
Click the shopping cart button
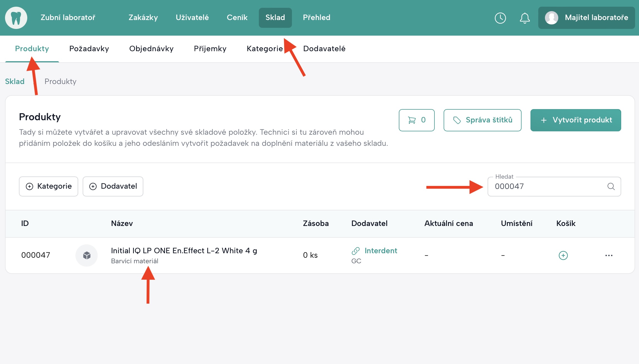(416, 120)
